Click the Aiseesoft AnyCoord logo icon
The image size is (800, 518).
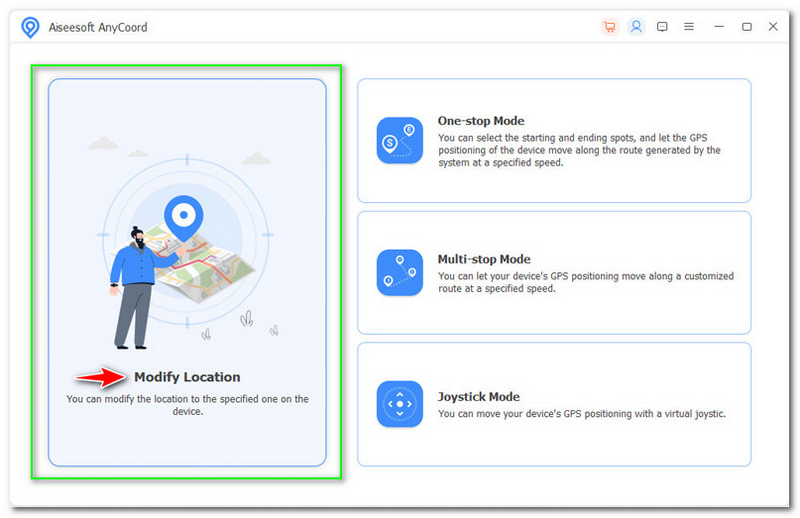[30, 27]
